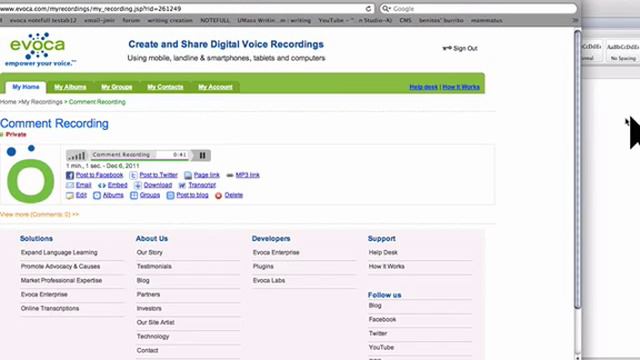
Task: Open the My Albums tab
Action: coord(70,87)
